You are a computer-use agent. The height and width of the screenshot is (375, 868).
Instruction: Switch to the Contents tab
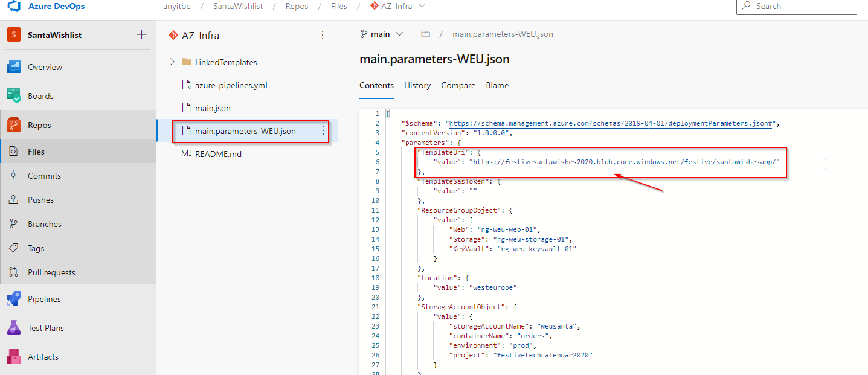click(x=376, y=85)
